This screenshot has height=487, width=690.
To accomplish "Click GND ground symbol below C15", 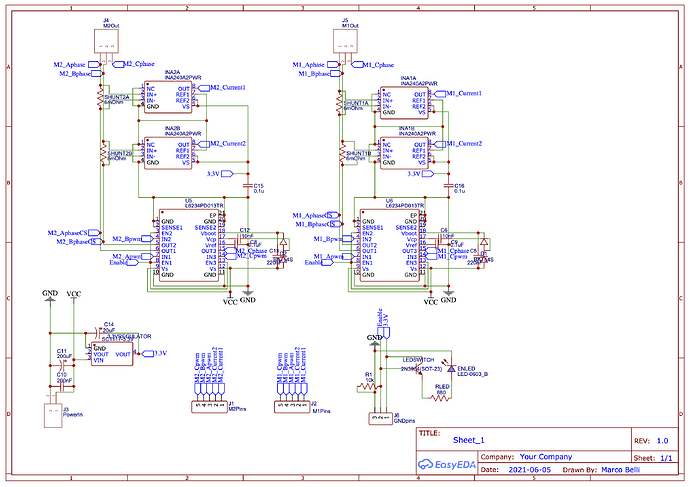I will click(x=248, y=297).
